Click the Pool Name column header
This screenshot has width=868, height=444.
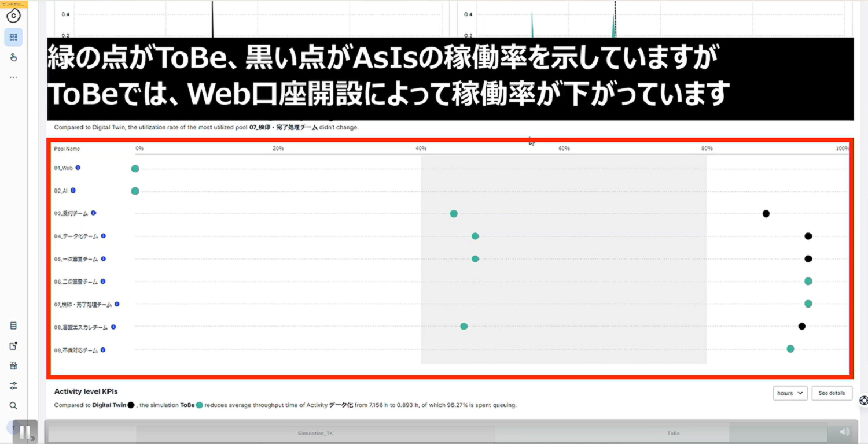[67, 149]
